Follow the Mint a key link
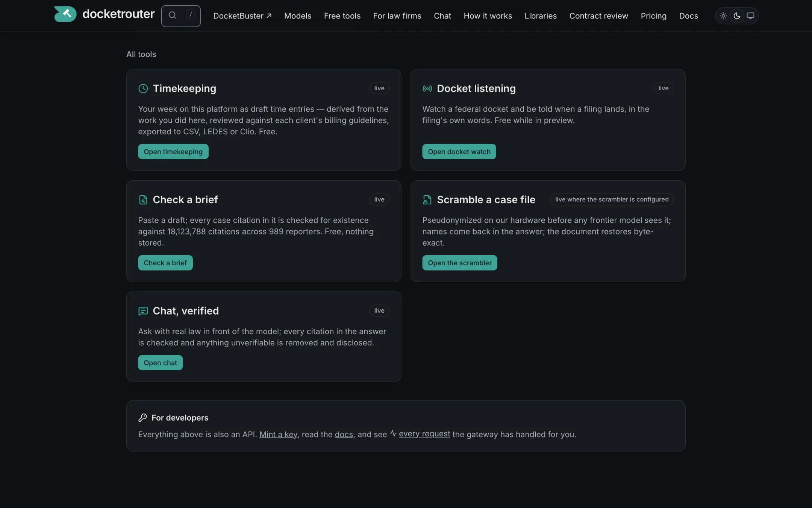Image resolution: width=812 pixels, height=508 pixels. coord(278,434)
